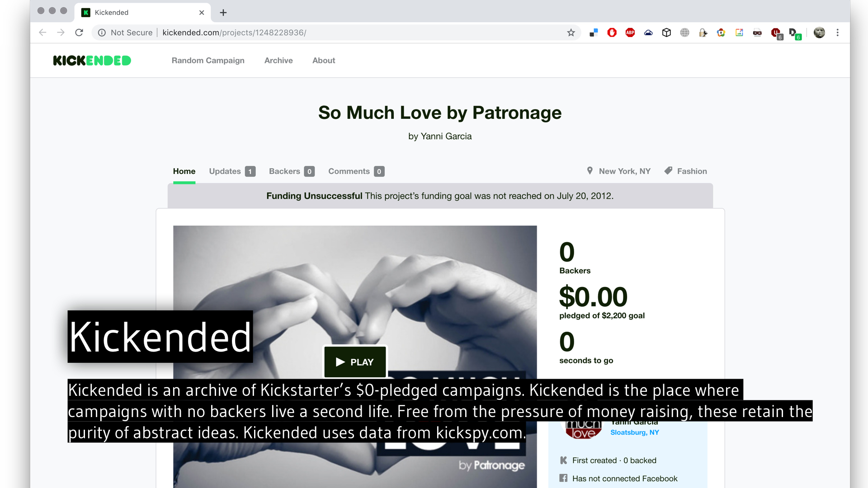Click Random Campaign in the navigation

pos(208,61)
